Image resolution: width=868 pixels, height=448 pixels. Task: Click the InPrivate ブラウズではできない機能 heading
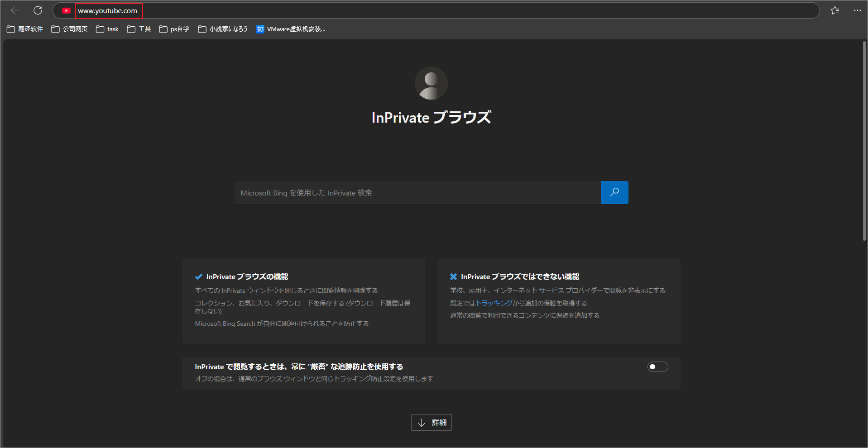point(520,276)
